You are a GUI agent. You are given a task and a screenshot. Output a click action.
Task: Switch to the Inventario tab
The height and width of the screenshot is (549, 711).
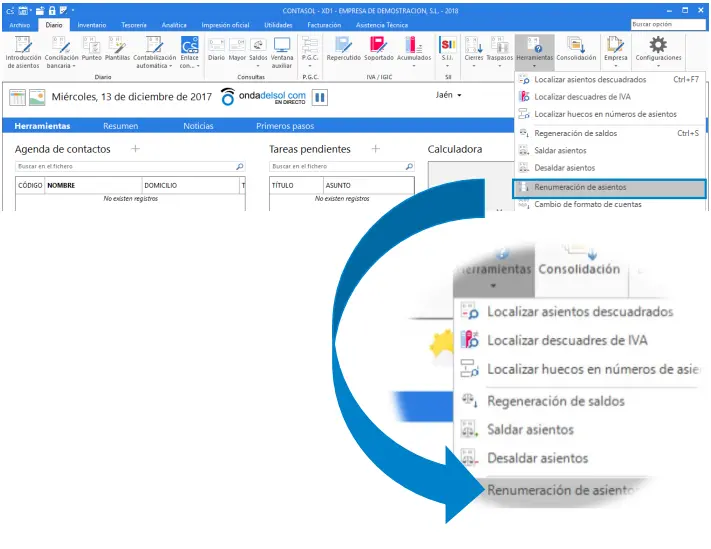point(92,25)
